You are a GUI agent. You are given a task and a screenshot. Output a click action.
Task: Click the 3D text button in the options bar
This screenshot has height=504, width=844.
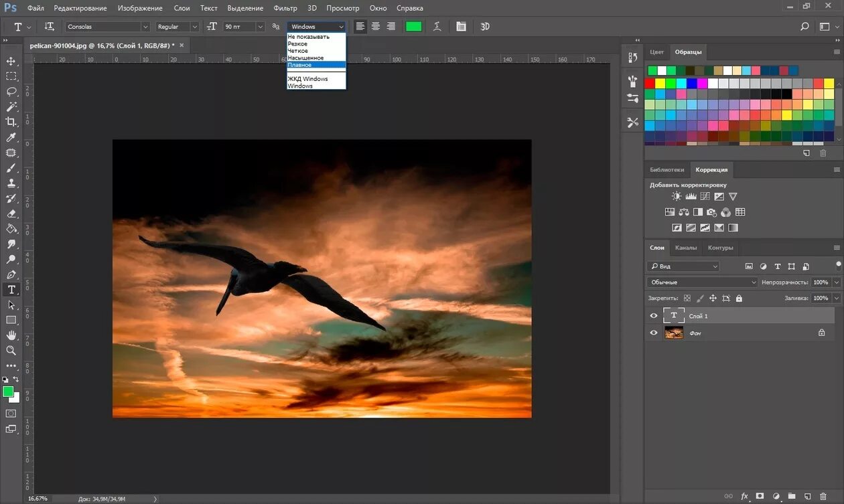[x=485, y=27]
